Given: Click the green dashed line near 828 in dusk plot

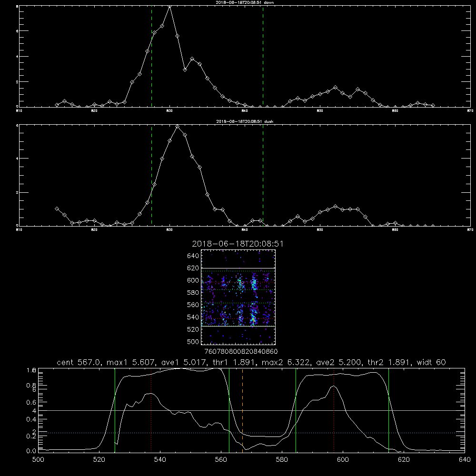Looking at the screenshot, I should click(x=151, y=176).
